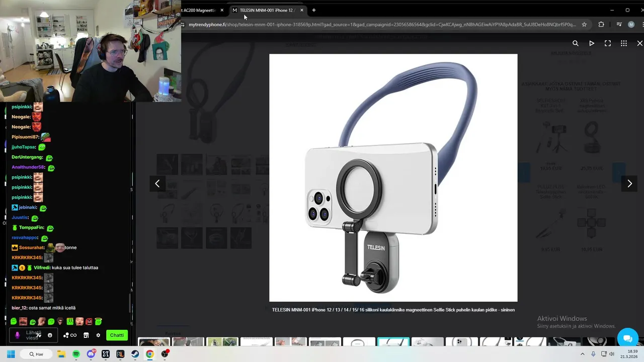The image size is (644, 362).
Task: Open Discord from the taskbar
Action: [x=91, y=354]
